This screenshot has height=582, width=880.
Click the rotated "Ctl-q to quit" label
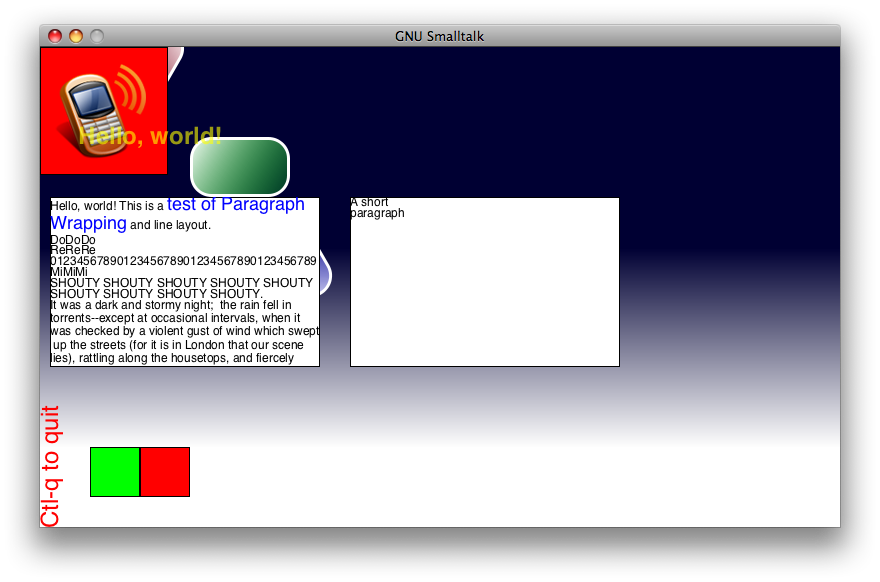coord(51,466)
